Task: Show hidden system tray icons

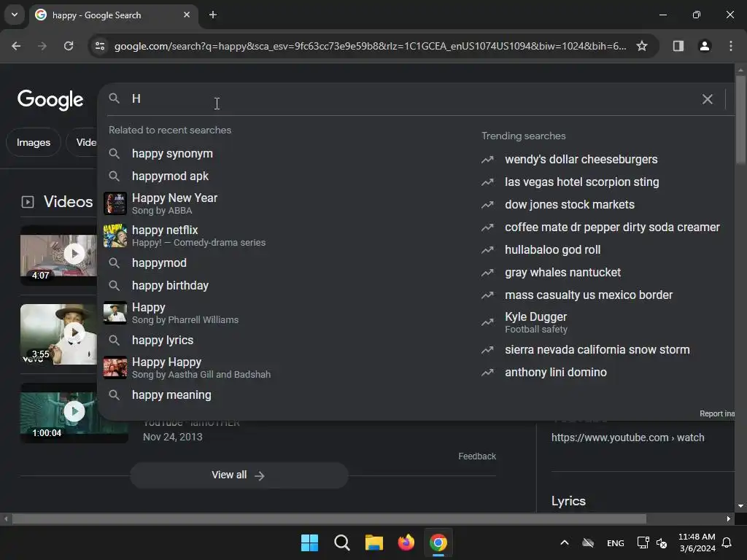Action: coord(565,542)
